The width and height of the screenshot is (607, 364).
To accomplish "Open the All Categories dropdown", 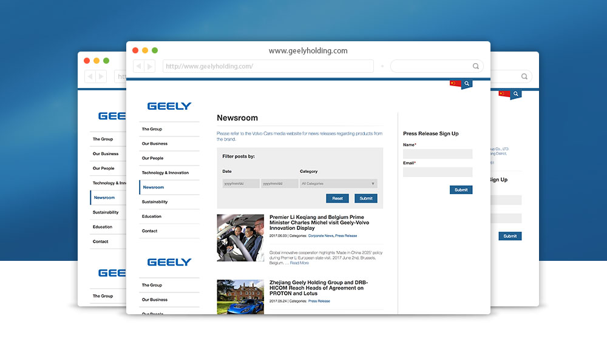I will click(x=338, y=183).
